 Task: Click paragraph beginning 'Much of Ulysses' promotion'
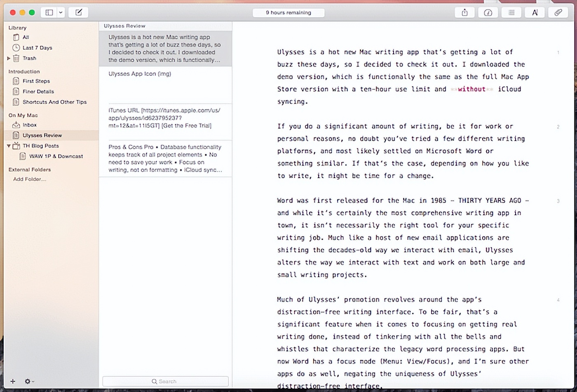(x=403, y=343)
